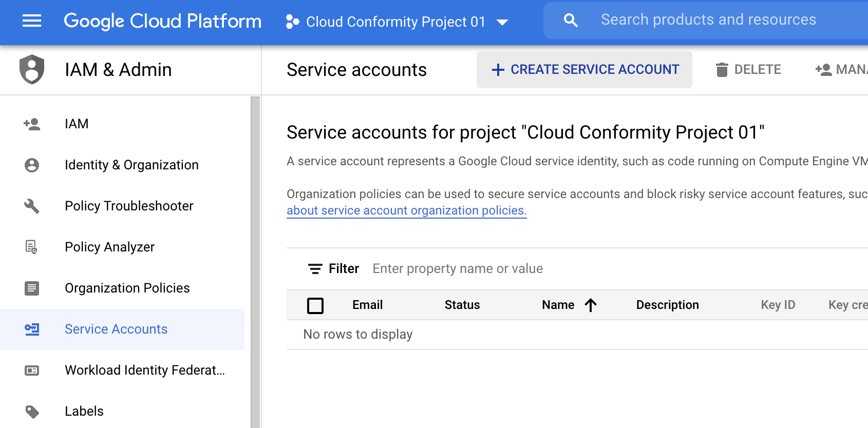This screenshot has height=428, width=868.
Task: Click Create Service Account button
Action: pos(584,70)
